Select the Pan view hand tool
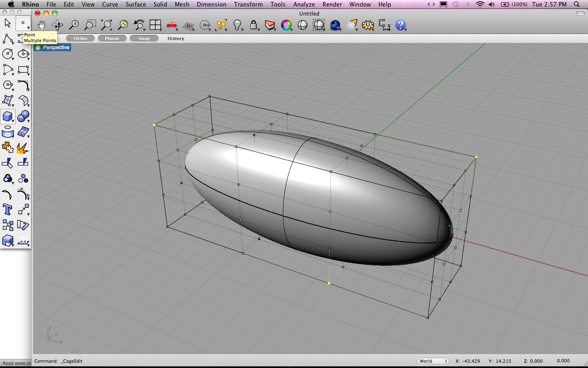 [x=41, y=25]
